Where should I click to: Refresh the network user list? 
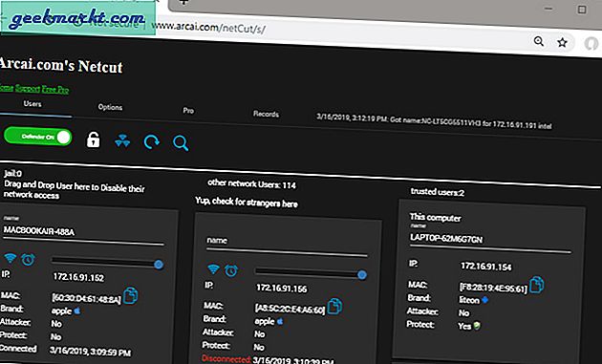pos(152,142)
